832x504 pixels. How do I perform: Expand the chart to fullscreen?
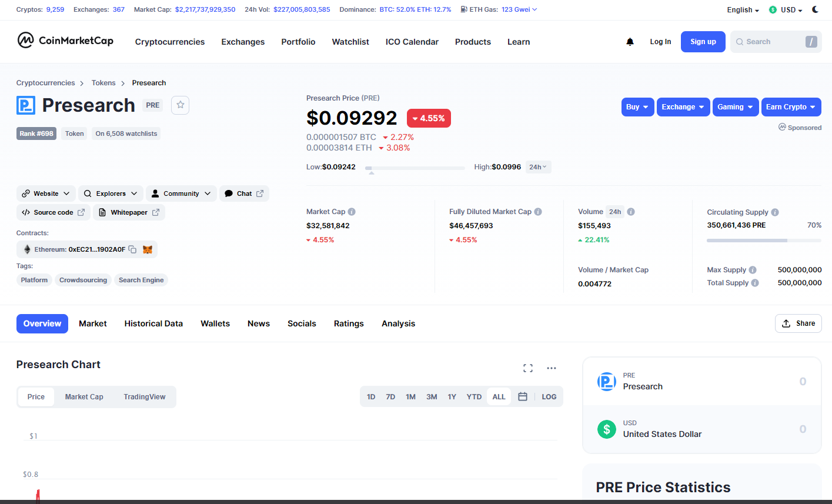pyautogui.click(x=528, y=368)
